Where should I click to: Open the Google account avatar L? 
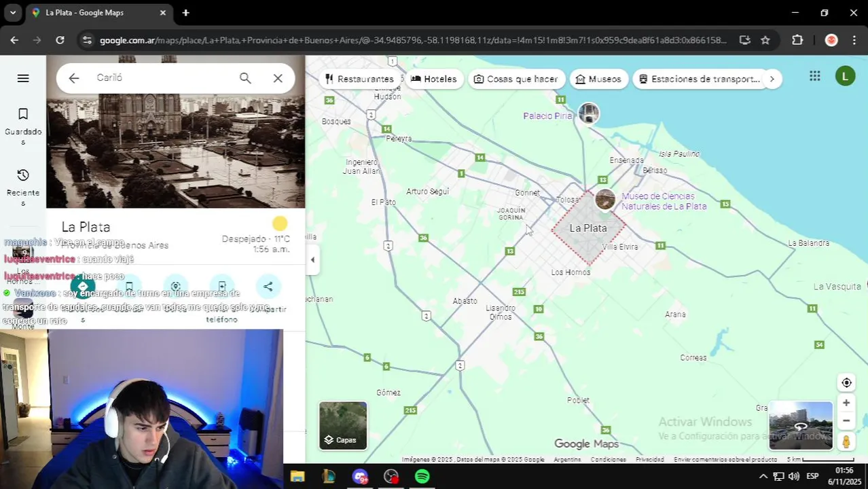click(845, 76)
